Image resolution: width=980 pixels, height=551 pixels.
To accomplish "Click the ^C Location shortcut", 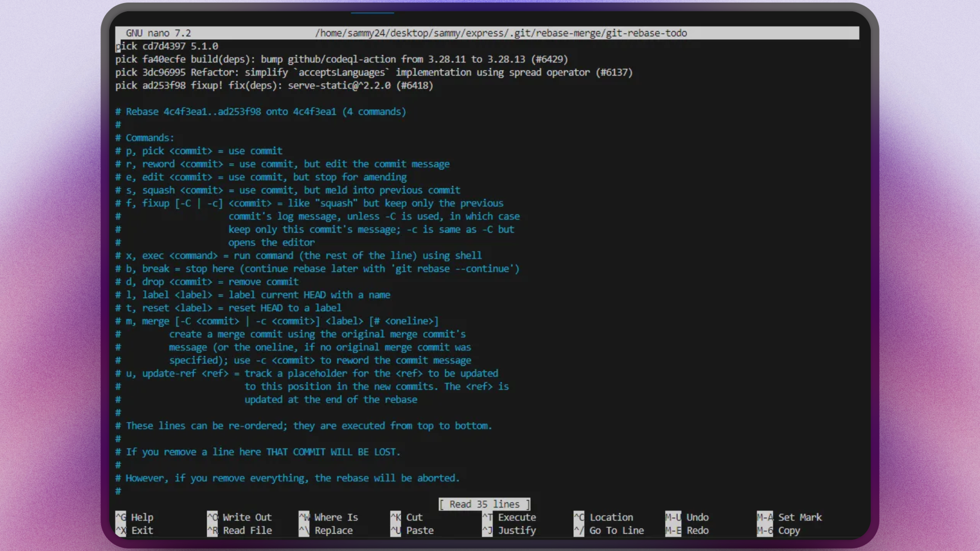I will tap(603, 517).
